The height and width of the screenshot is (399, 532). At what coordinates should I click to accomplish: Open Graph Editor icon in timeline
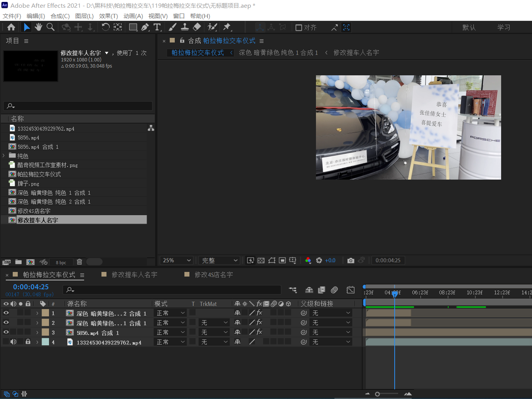pyautogui.click(x=350, y=290)
